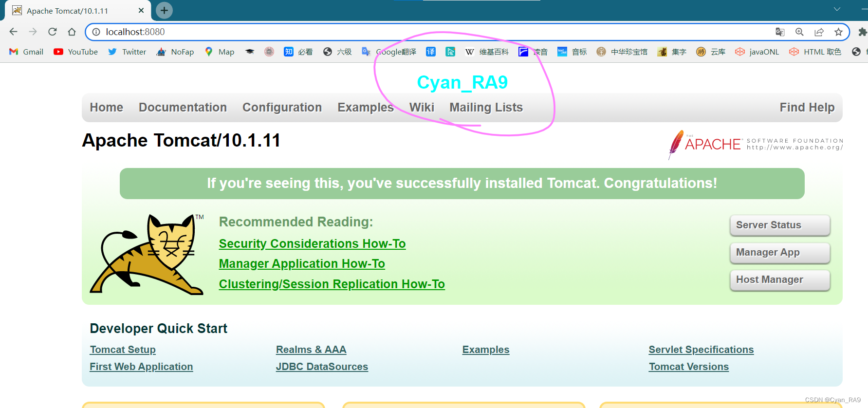The image size is (868, 408).
Task: Open the Map bookmark
Action: point(220,52)
